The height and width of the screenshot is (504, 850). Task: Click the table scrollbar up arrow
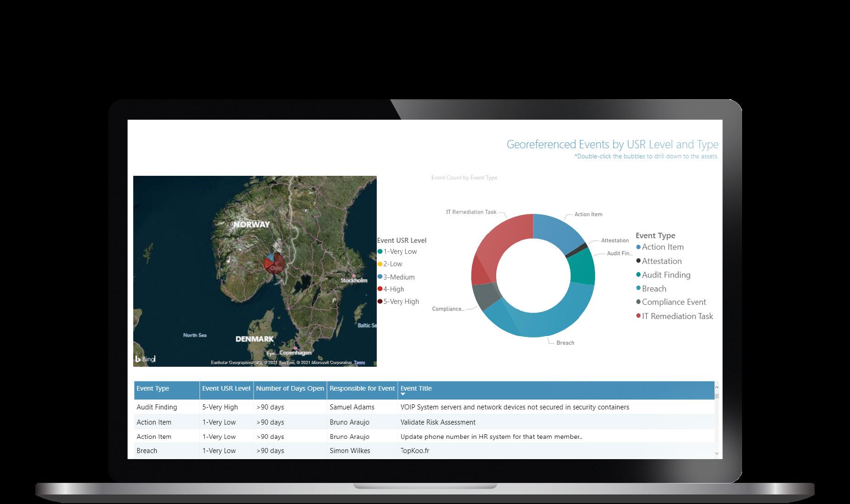[717, 387]
